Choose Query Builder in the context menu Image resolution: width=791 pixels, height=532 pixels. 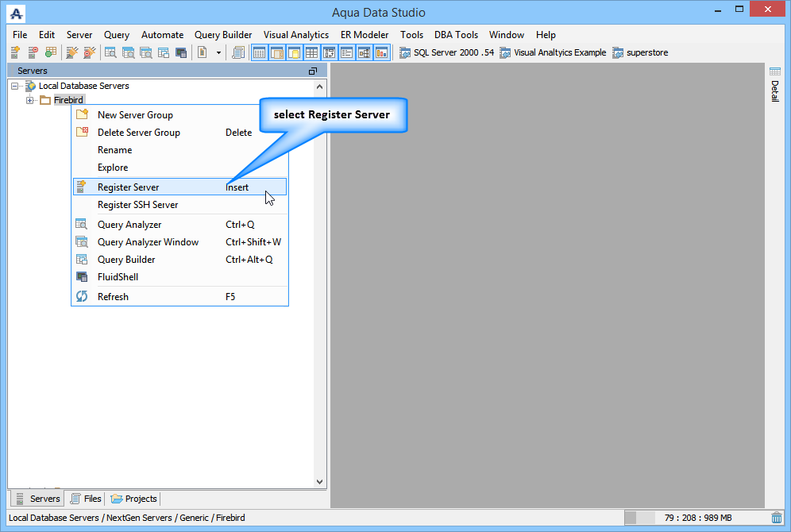[180, 259]
